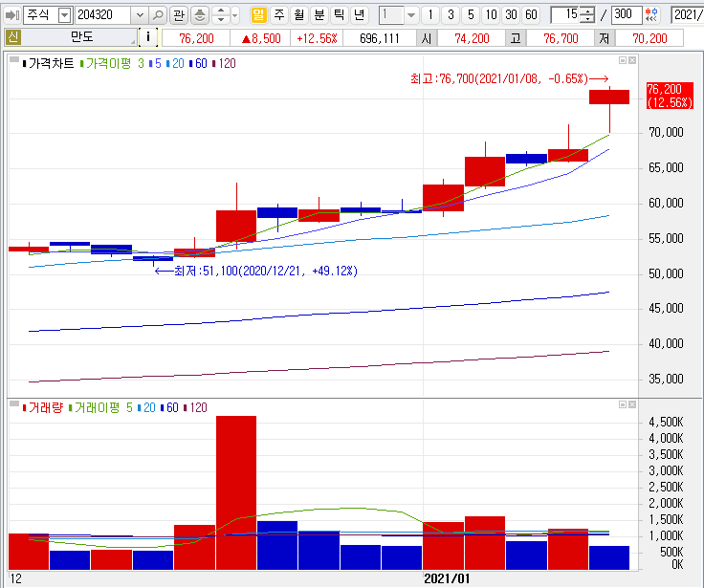Toggle the 120-day price average legend
The image size is (704, 588).
click(224, 64)
